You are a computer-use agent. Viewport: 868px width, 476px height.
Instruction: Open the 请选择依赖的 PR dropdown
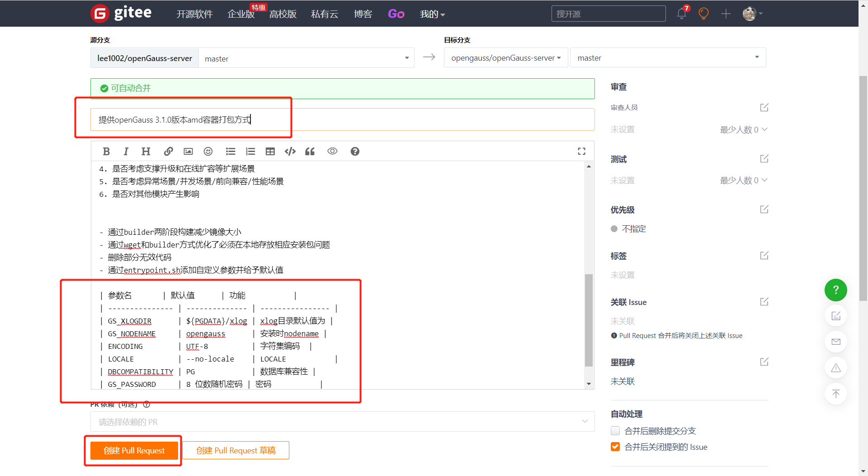(x=342, y=422)
